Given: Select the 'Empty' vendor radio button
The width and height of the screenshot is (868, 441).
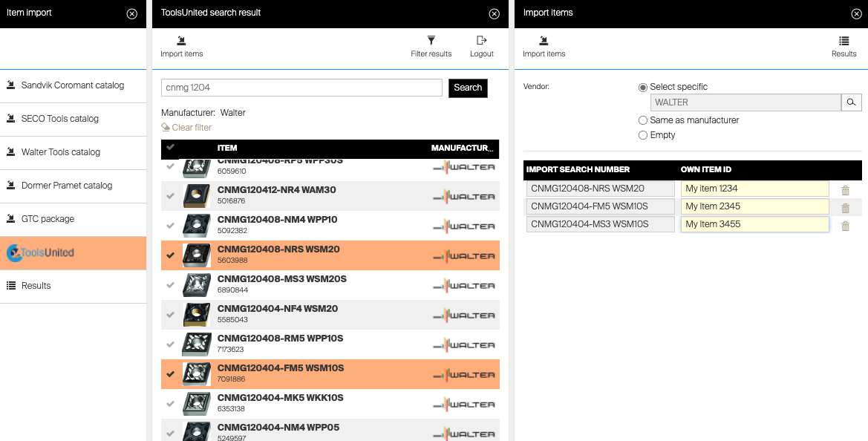Looking at the screenshot, I should pos(643,135).
